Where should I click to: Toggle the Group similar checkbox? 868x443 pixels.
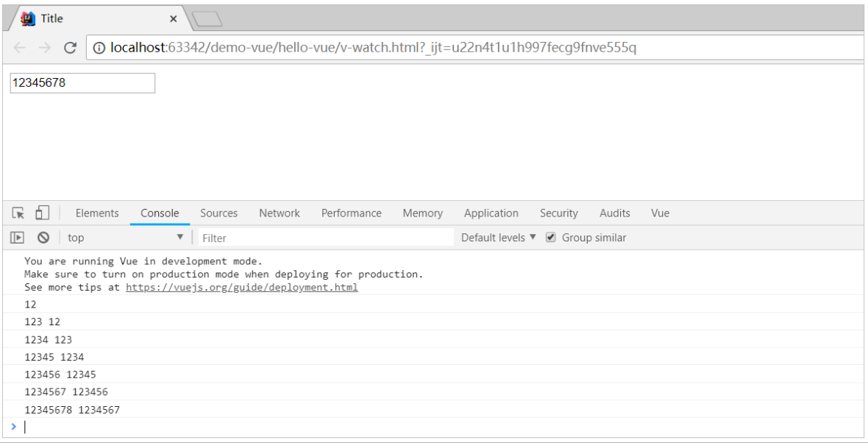coord(550,238)
